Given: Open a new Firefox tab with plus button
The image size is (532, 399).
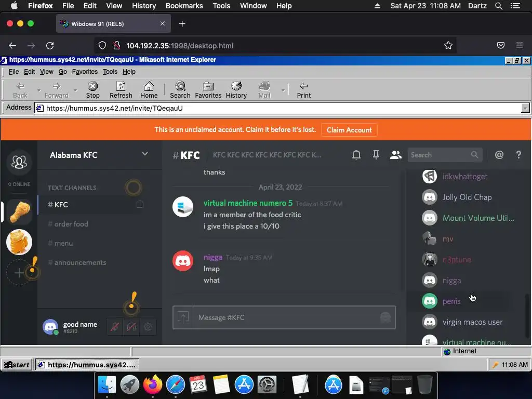Looking at the screenshot, I should 182,24.
